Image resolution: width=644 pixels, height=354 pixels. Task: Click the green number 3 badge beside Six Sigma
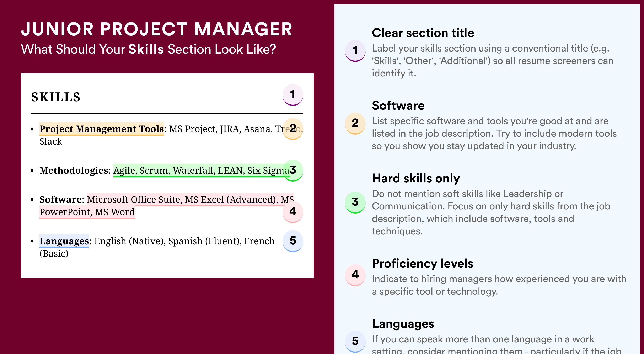pyautogui.click(x=293, y=170)
